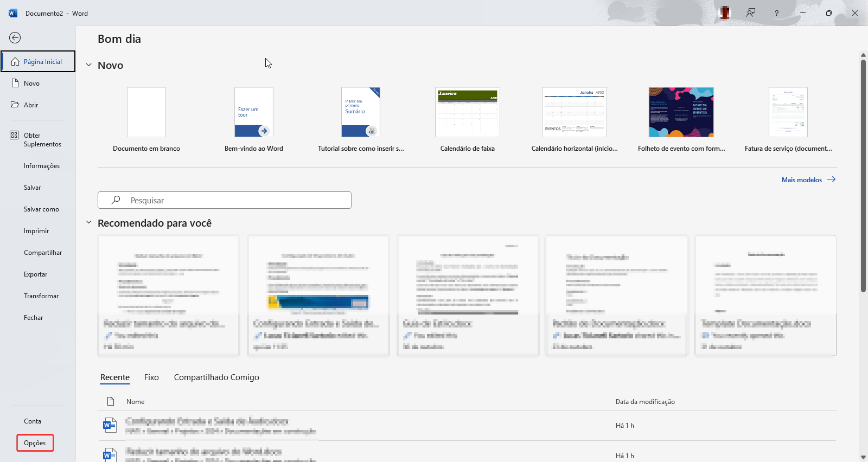The height and width of the screenshot is (462, 868).
Task: Select Exportar in the sidebar
Action: (x=36, y=274)
